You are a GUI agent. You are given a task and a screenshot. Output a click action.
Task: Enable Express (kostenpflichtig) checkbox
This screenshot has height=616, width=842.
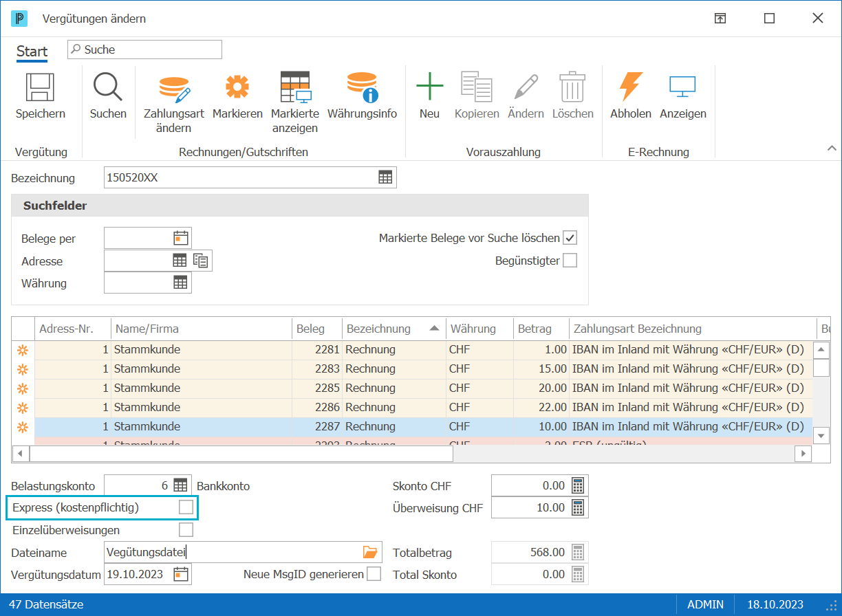point(186,507)
